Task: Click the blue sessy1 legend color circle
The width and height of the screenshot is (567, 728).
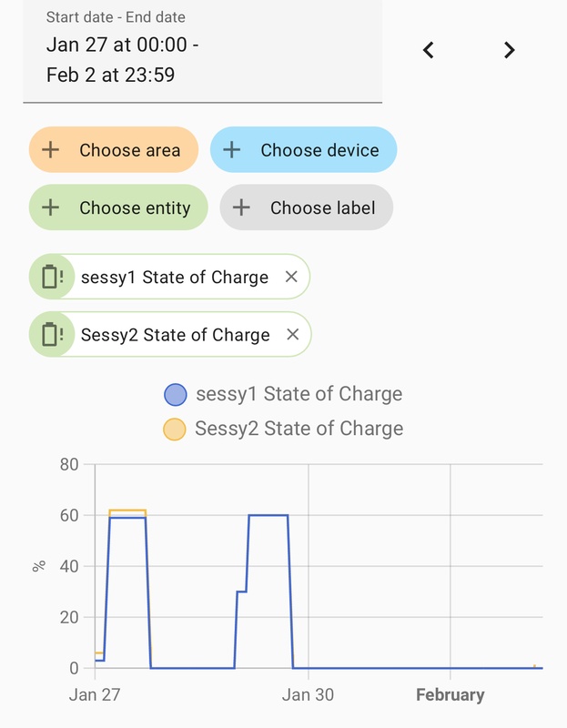Action: (176, 395)
